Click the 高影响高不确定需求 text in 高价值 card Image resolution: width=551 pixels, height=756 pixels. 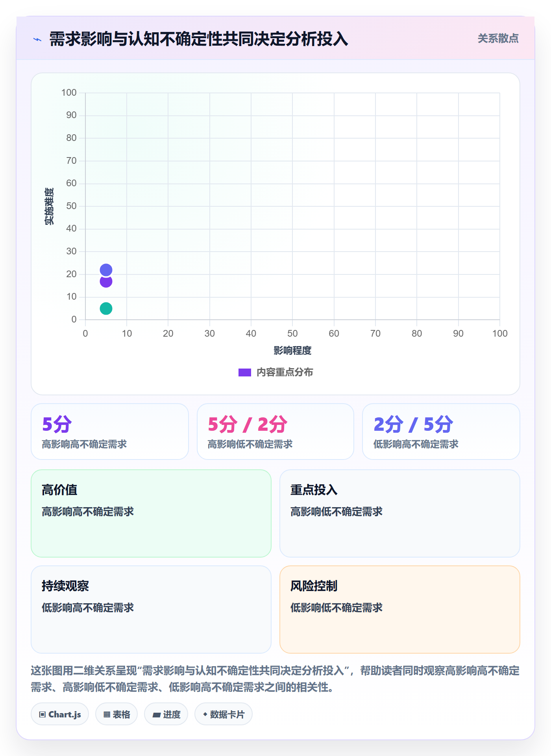(x=88, y=511)
